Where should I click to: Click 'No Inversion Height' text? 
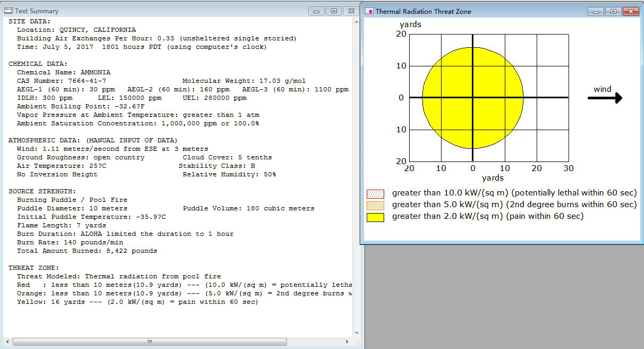(57, 174)
